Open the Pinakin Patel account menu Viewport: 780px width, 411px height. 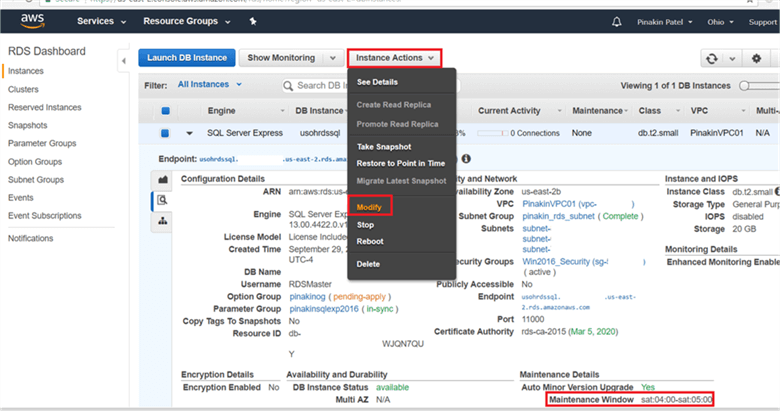[665, 22]
